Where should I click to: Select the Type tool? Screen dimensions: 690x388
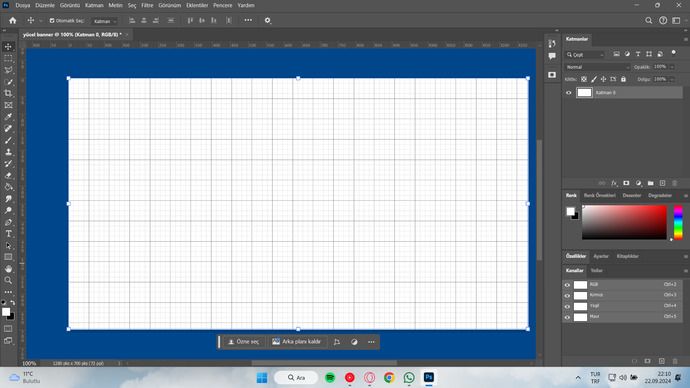tap(8, 234)
